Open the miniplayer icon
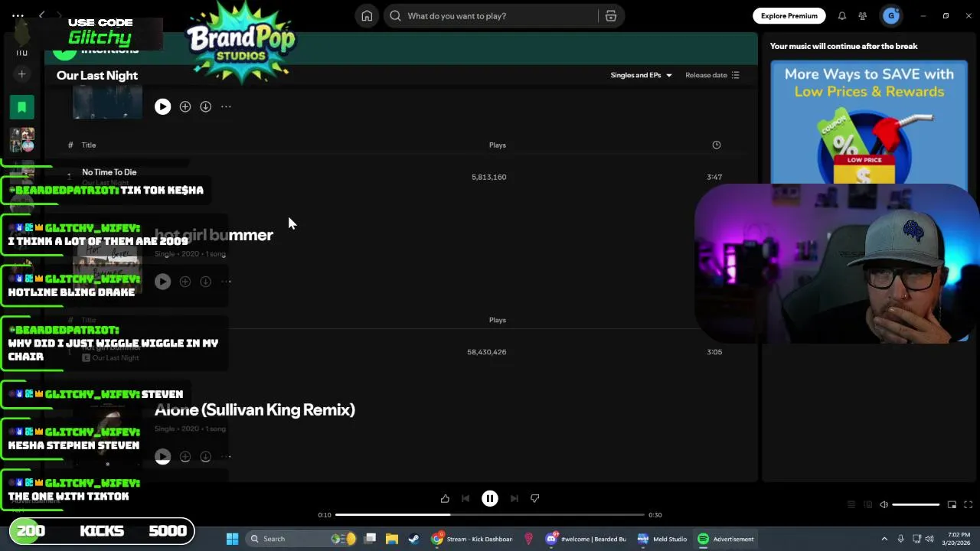Image resolution: width=980 pixels, height=551 pixels. pos(952,504)
